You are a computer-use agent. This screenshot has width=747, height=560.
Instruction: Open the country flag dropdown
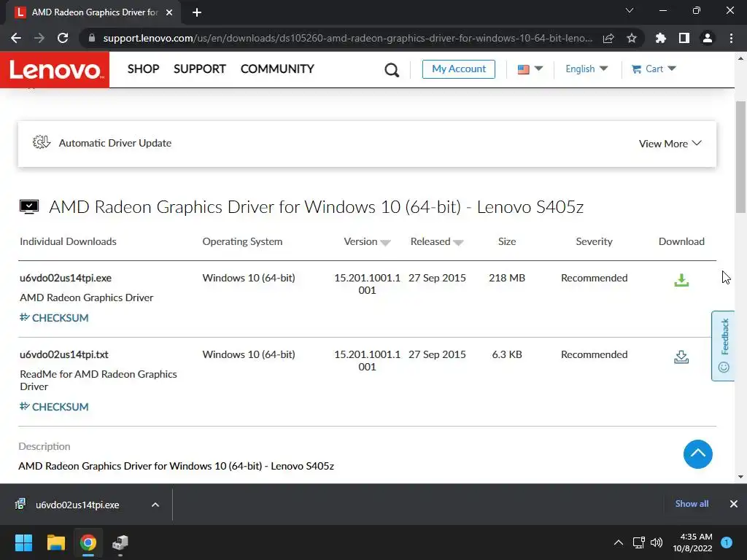tap(530, 69)
